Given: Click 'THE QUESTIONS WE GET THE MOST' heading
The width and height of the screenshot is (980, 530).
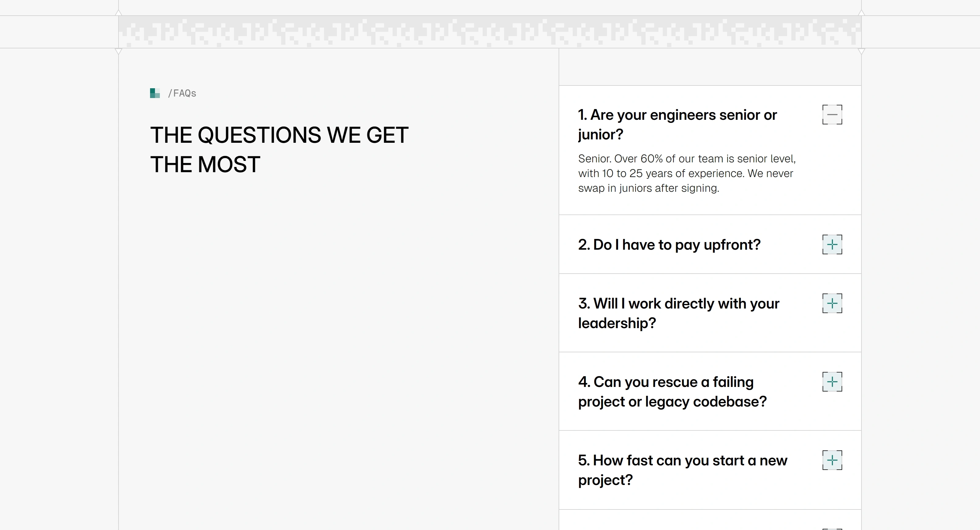Looking at the screenshot, I should (x=279, y=150).
